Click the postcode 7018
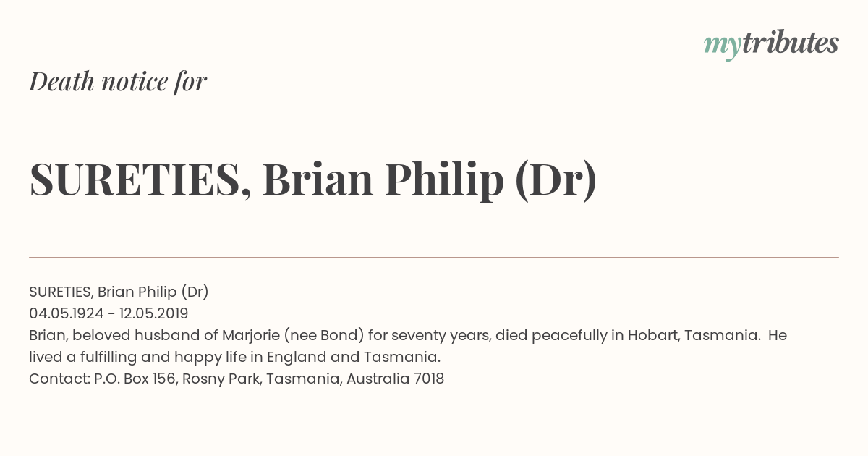 429,379
